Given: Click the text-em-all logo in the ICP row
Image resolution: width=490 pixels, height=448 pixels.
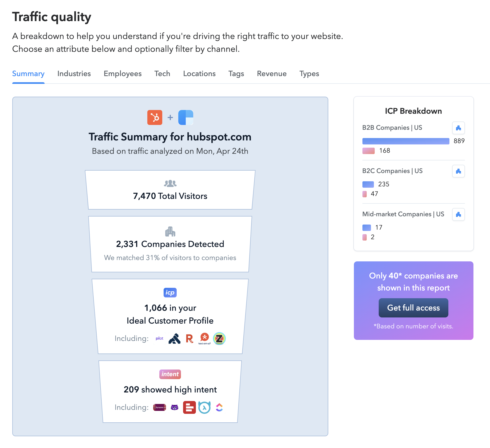Looking at the screenshot, I should (204, 339).
